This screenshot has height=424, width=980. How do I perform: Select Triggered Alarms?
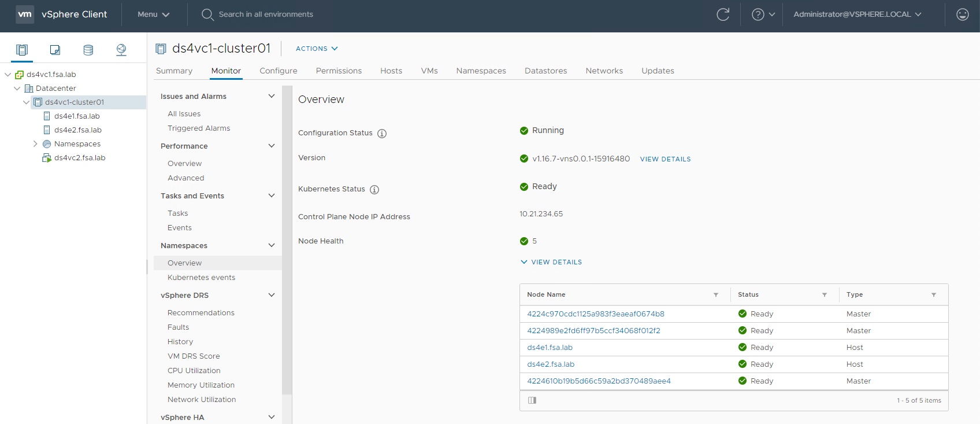(x=199, y=128)
